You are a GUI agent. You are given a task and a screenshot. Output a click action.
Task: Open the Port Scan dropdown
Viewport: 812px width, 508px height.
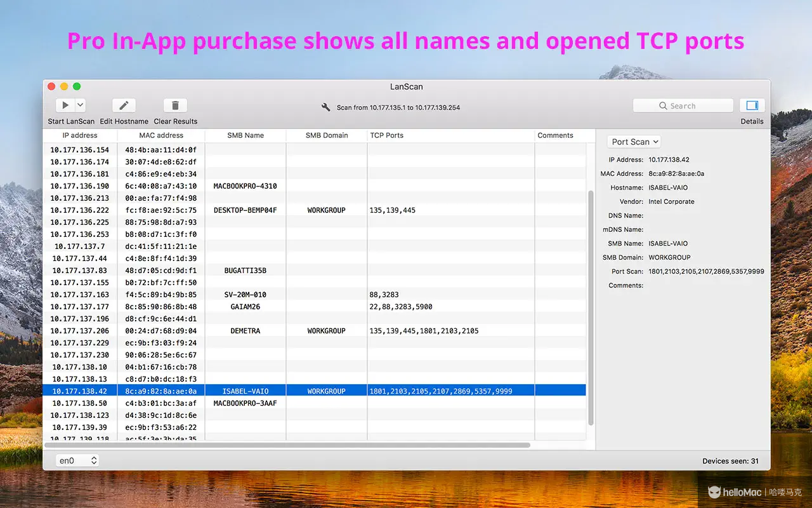634,142
